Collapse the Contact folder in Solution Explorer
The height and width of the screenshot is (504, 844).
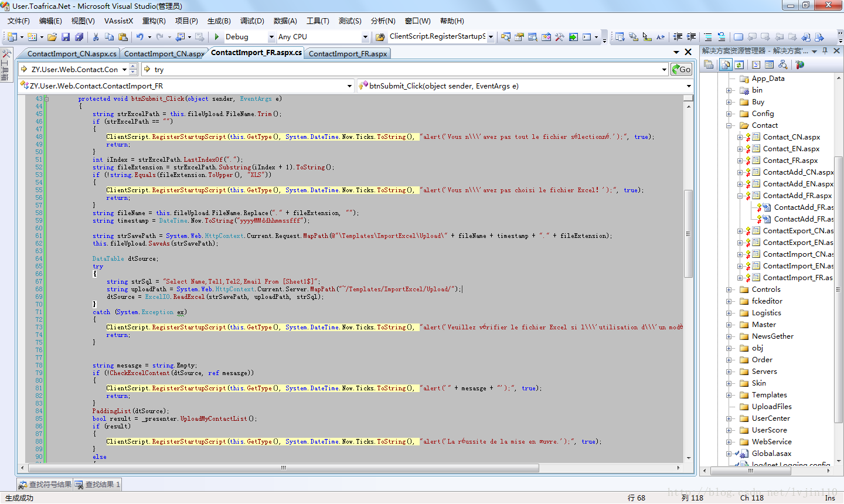pos(729,125)
